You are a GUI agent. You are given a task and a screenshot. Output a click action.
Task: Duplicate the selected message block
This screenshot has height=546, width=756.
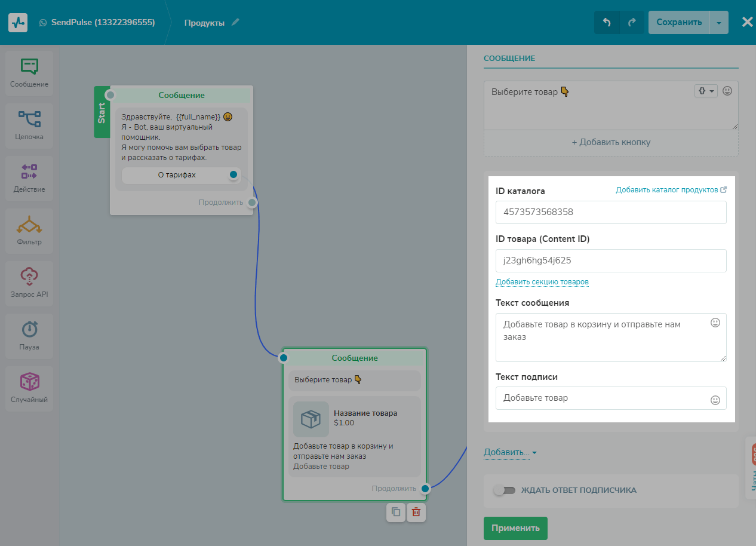pos(395,512)
